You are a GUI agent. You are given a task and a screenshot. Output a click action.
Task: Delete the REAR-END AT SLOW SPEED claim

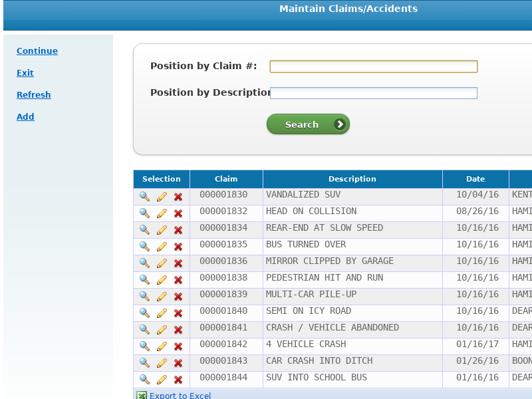click(178, 229)
